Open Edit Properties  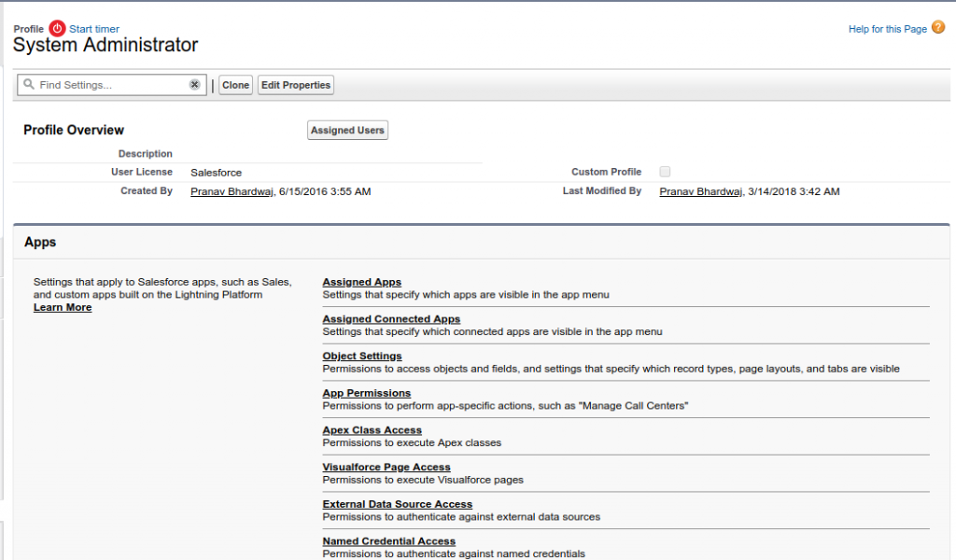point(295,84)
